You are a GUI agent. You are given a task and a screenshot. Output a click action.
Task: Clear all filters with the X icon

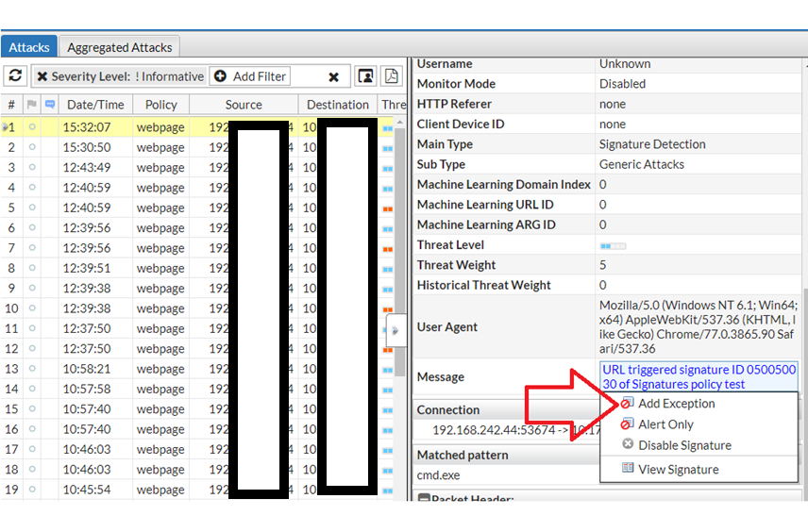pyautogui.click(x=333, y=77)
